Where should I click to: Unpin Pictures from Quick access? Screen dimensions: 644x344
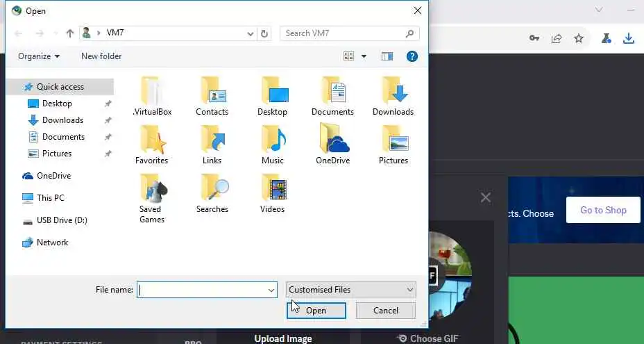[108, 154]
